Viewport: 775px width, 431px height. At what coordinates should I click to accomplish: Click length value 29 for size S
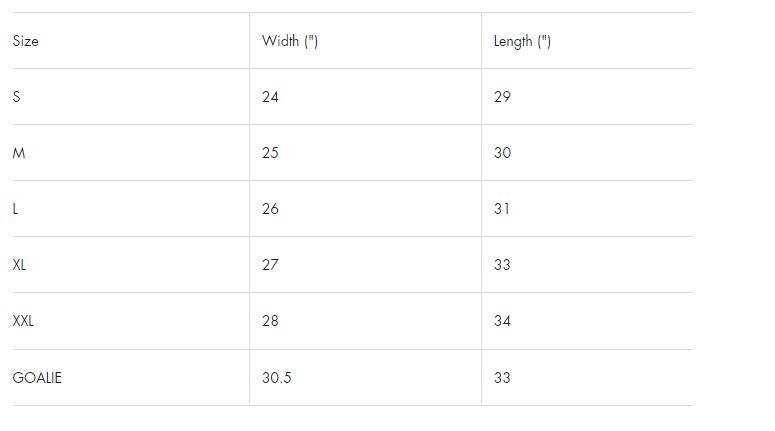click(502, 97)
